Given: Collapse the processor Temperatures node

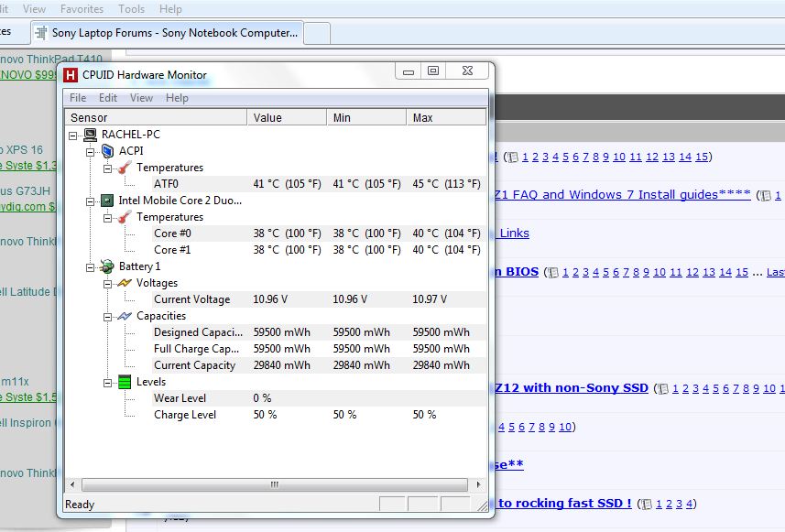Looking at the screenshot, I should coord(108,218).
